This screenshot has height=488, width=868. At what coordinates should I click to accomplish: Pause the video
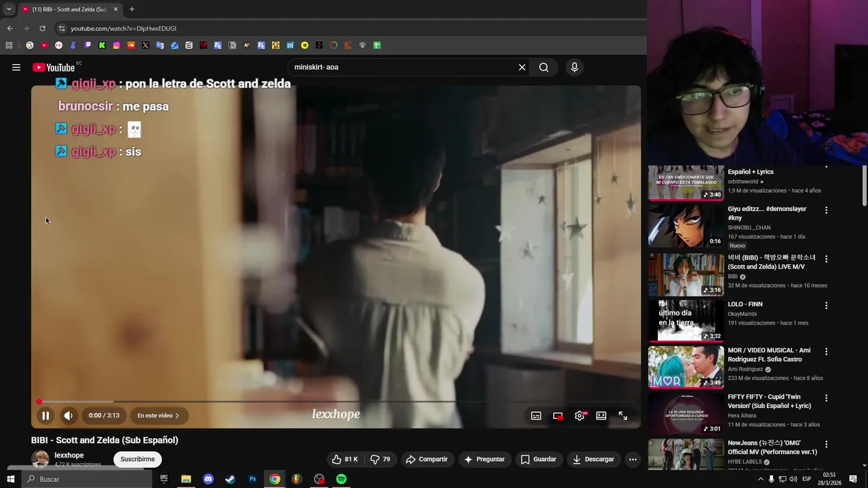(x=45, y=415)
